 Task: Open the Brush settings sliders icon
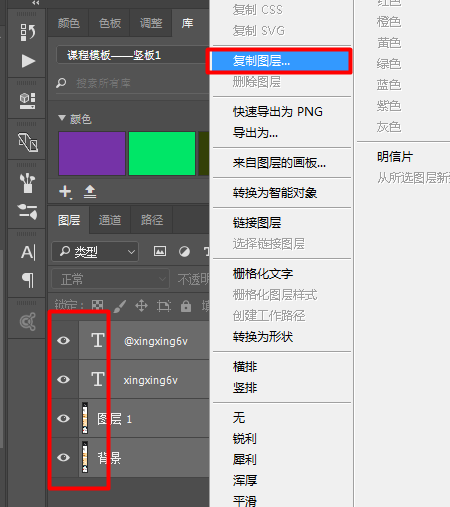pyautogui.click(x=28, y=211)
